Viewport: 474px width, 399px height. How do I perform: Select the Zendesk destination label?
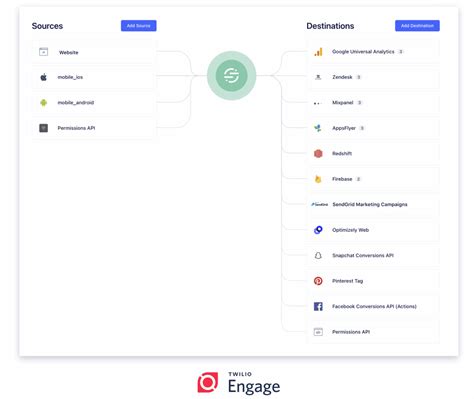[342, 77]
